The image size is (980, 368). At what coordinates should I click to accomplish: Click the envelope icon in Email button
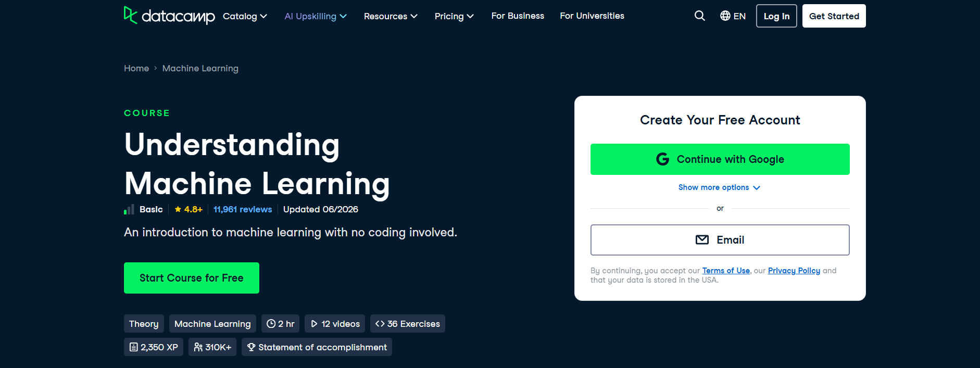click(702, 240)
